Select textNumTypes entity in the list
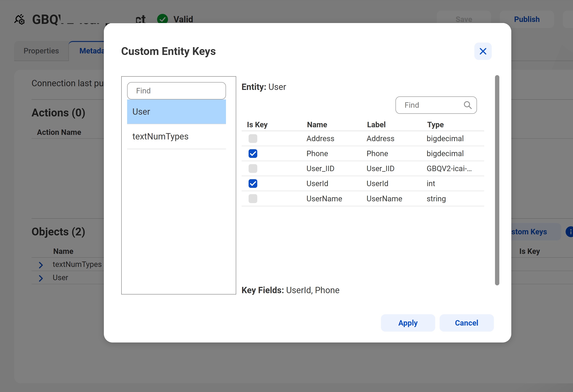 tap(176, 137)
